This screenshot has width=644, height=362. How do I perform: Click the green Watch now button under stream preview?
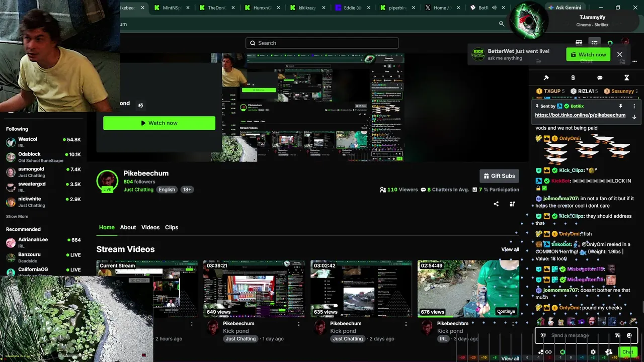pyautogui.click(x=159, y=123)
